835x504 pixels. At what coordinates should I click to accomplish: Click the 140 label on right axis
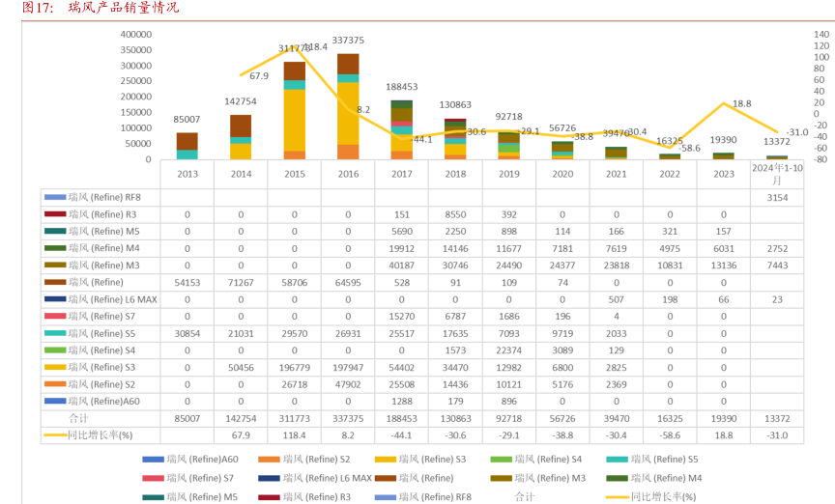821,35
